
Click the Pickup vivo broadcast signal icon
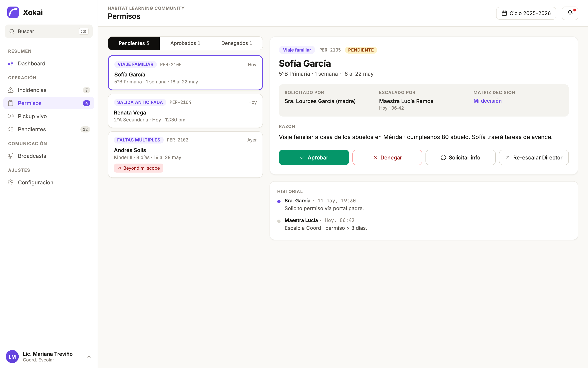pyautogui.click(x=11, y=116)
